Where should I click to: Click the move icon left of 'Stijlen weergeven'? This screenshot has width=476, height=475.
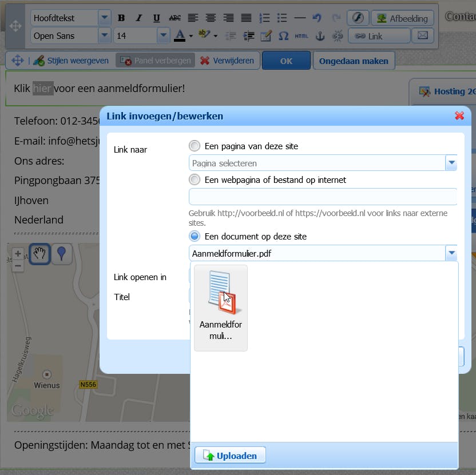18,61
